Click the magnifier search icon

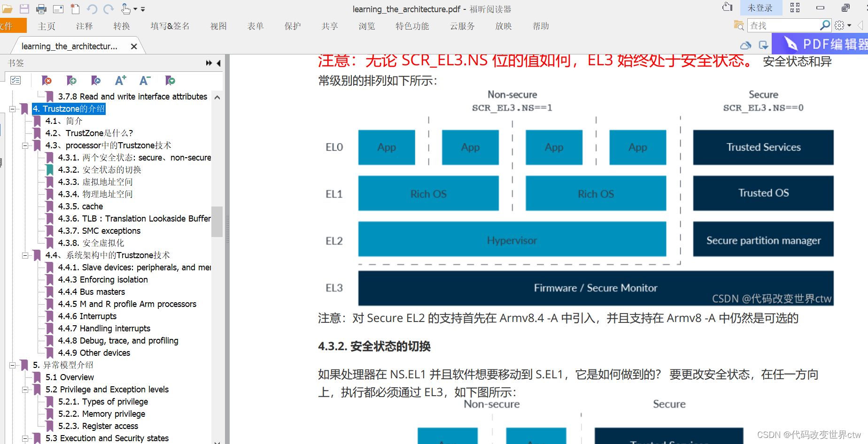point(825,25)
